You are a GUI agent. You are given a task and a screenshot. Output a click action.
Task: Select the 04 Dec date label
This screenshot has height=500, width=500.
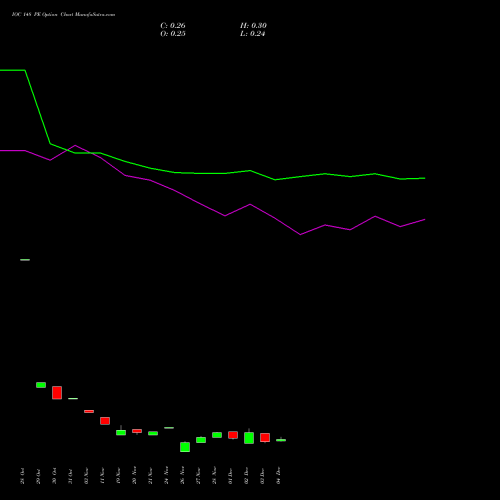[278, 476]
